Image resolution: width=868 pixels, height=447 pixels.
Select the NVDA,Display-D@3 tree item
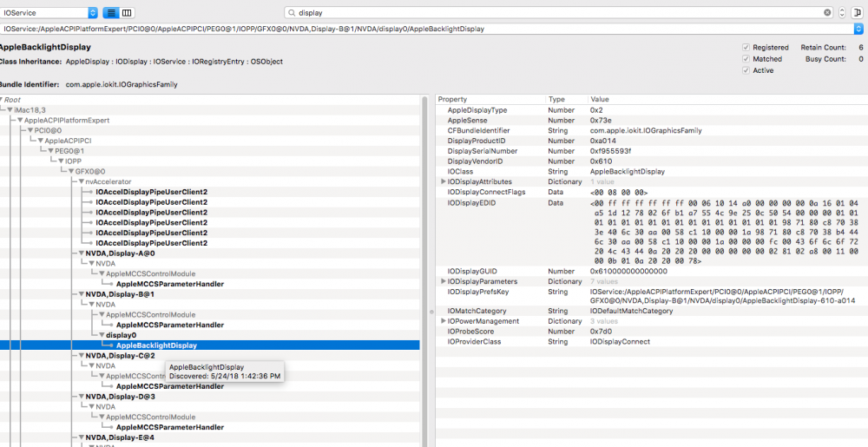120,397
